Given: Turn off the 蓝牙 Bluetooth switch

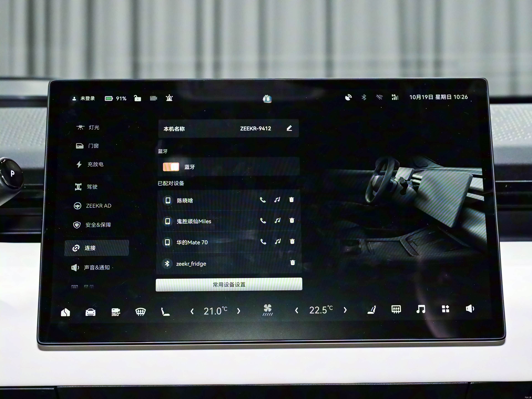Looking at the screenshot, I should pyautogui.click(x=171, y=167).
